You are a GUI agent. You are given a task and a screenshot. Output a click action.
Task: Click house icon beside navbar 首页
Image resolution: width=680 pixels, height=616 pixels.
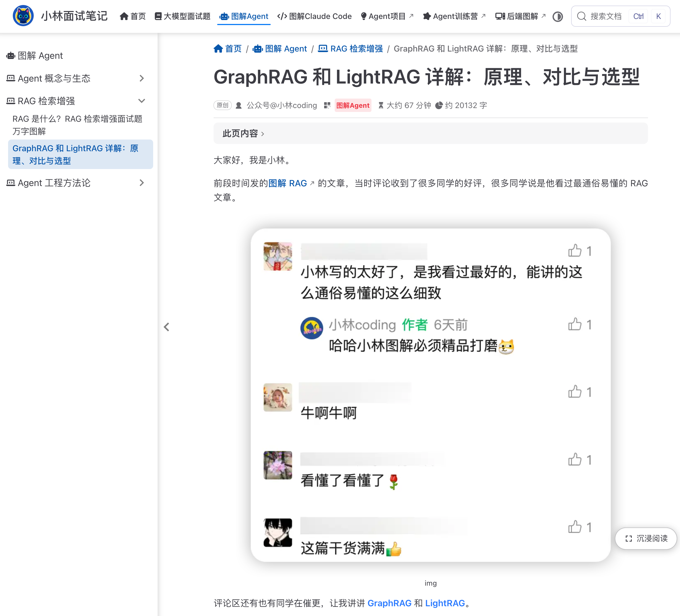[x=124, y=16]
